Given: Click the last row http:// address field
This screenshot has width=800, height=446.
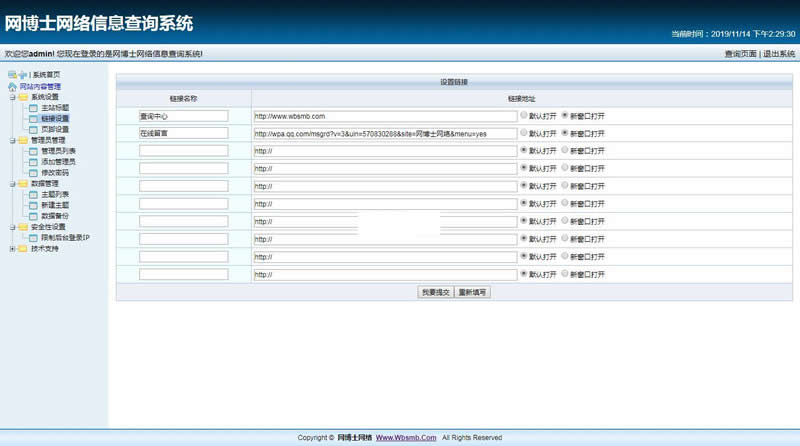Looking at the screenshot, I should (x=385, y=275).
